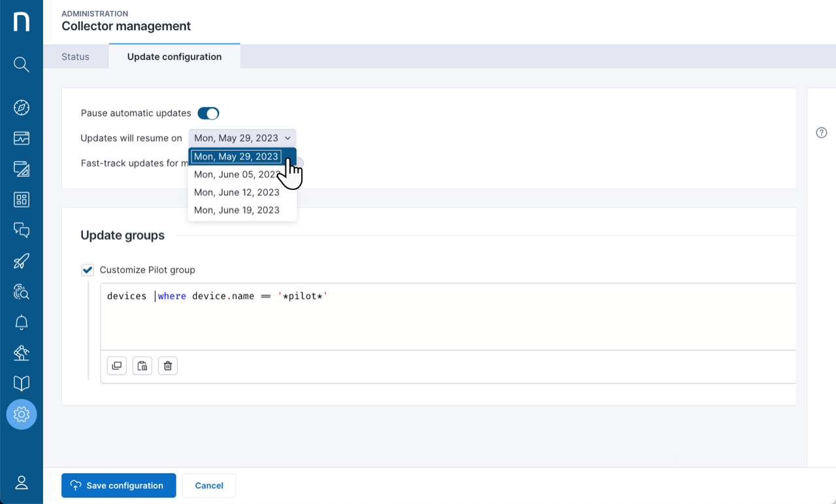
Task: Uncheck Customize Pilot group checkbox
Action: 88,270
